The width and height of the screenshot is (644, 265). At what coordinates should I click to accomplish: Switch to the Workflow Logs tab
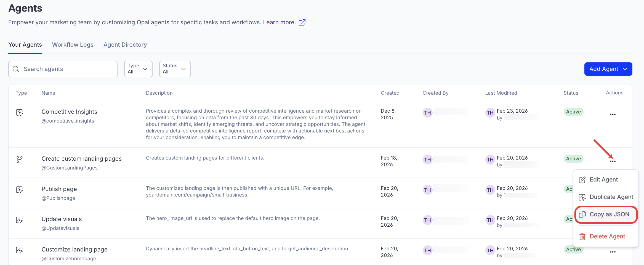click(73, 45)
